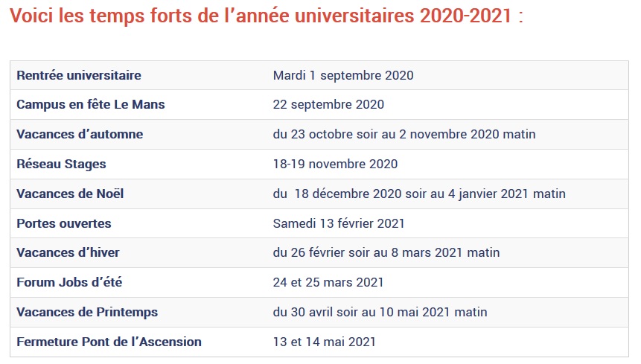
Task: Click the "Vacances d'automne" row label
Action: click(x=80, y=134)
